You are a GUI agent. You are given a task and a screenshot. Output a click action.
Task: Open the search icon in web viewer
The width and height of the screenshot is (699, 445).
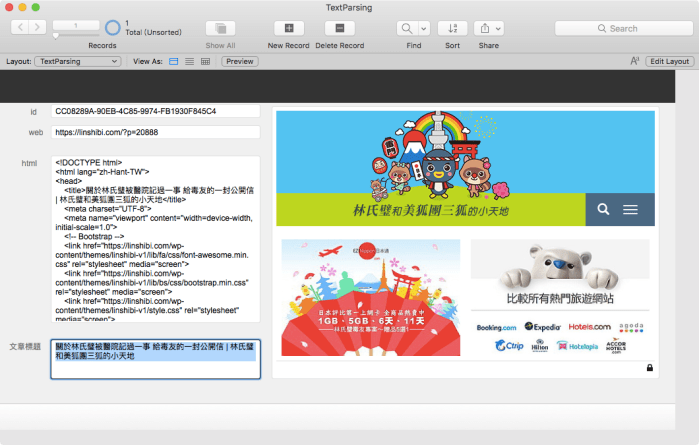click(603, 210)
